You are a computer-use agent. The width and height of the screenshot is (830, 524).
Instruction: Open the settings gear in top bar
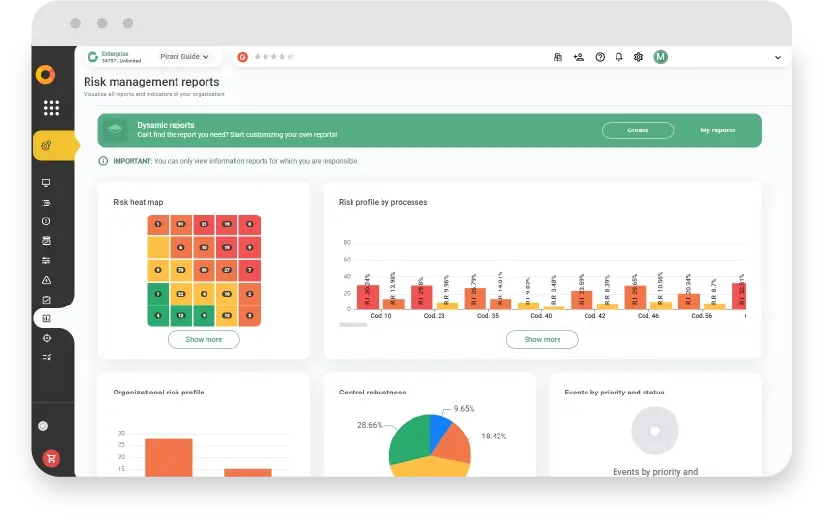tap(639, 57)
